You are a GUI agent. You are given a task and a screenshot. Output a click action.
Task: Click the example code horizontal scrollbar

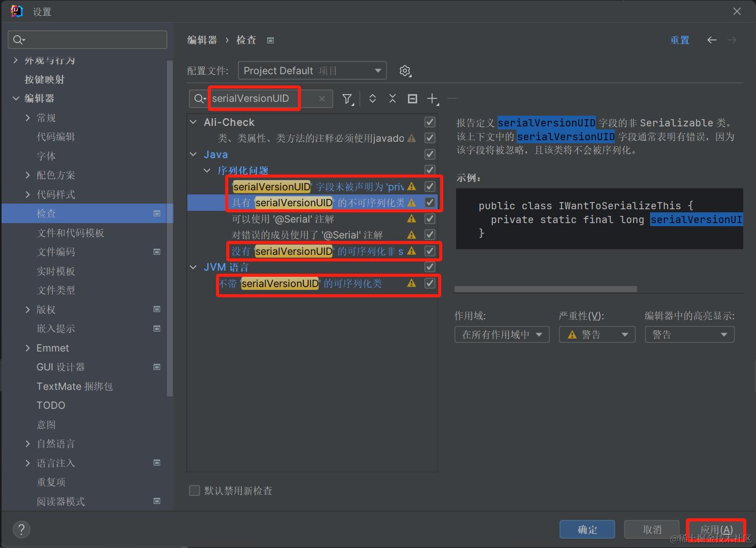[x=546, y=289]
